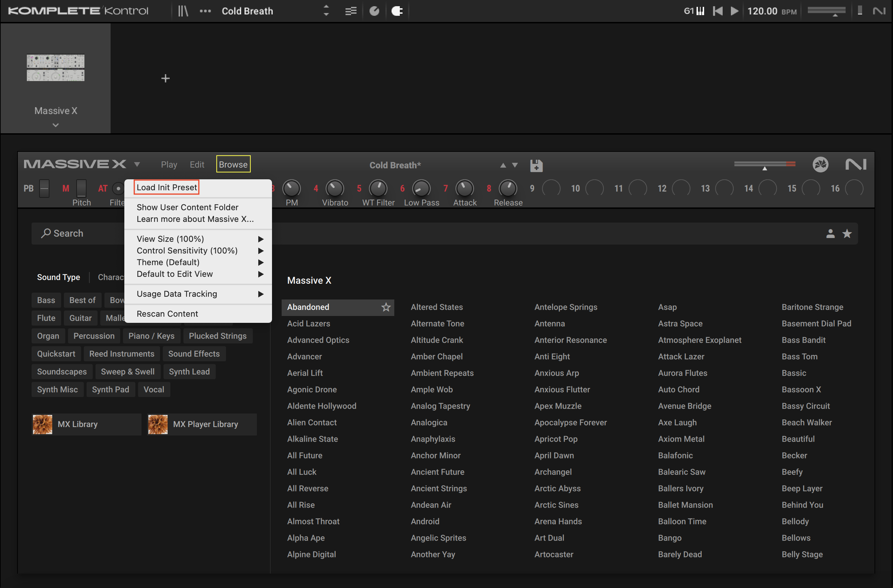Click empty macro knob 9
Image resolution: width=893 pixels, height=588 pixels.
pos(551,188)
